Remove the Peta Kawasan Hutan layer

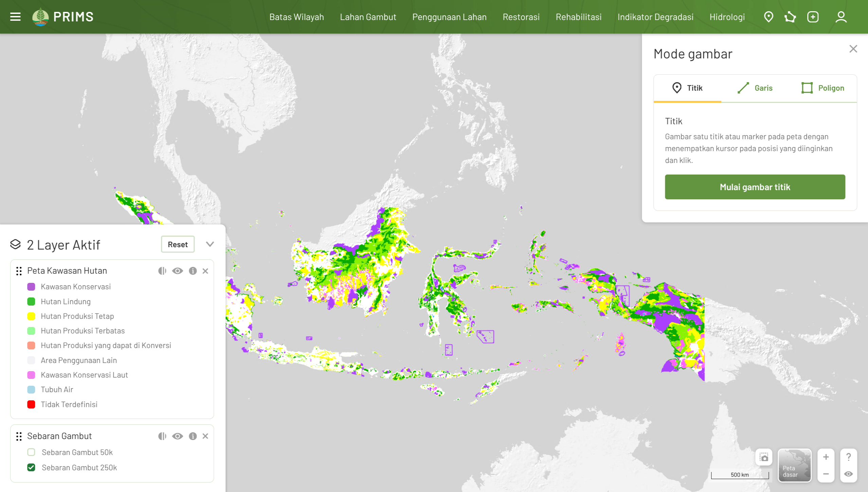(x=205, y=271)
